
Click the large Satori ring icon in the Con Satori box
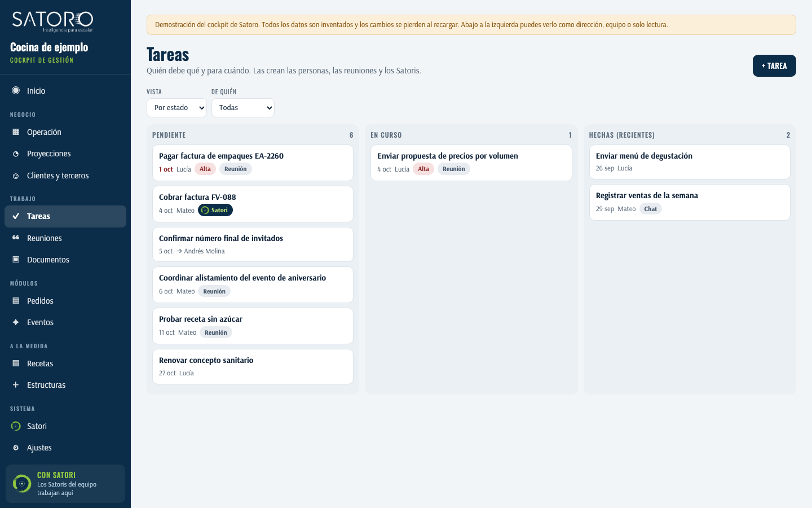pyautogui.click(x=22, y=484)
